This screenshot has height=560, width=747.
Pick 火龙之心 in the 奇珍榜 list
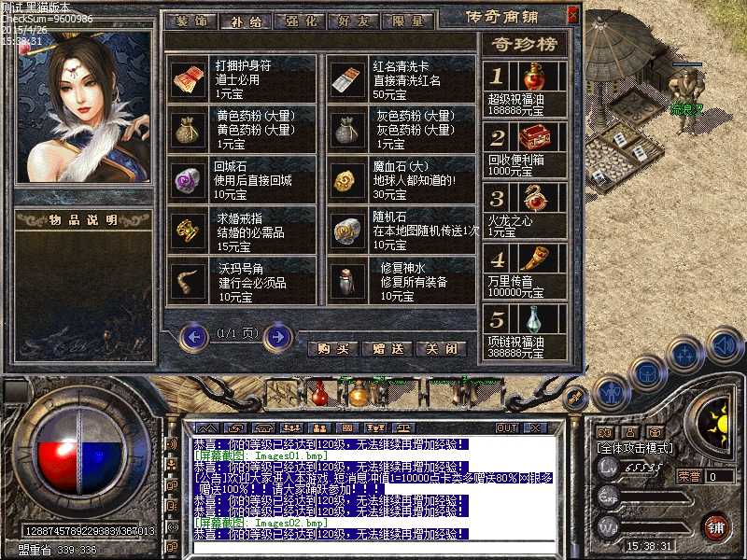(525, 211)
